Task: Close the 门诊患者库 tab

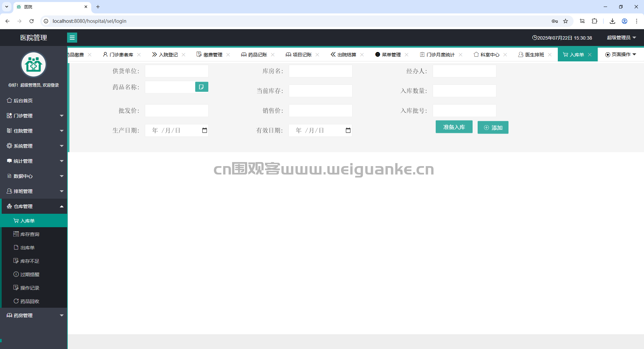Action: (x=139, y=55)
